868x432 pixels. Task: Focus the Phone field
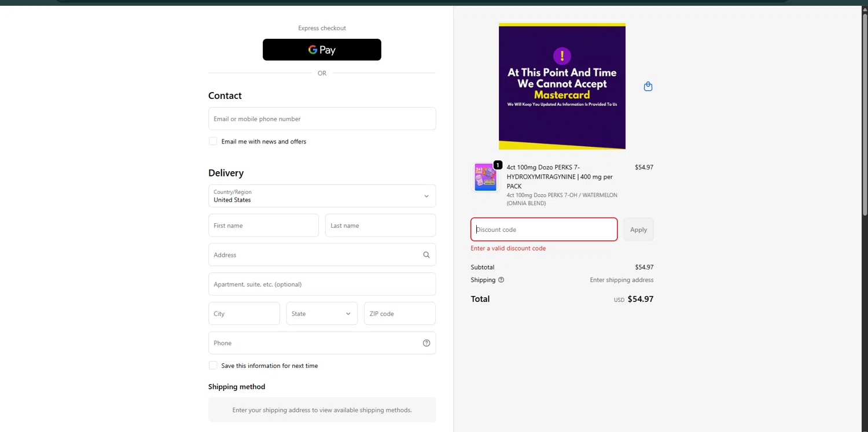[322, 343]
